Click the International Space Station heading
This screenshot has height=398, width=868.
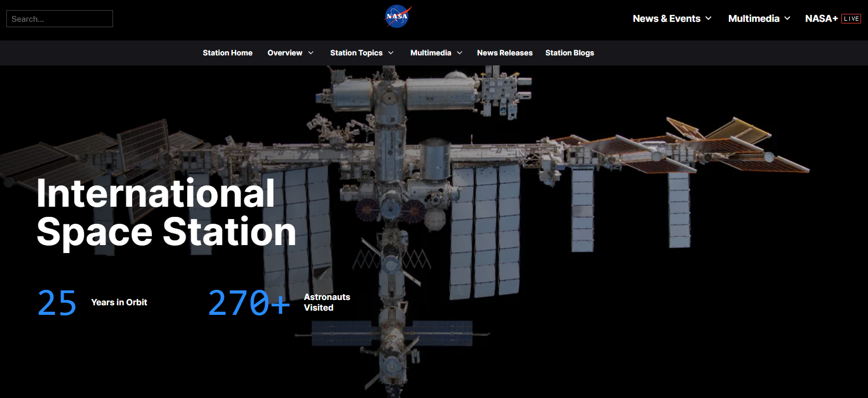[166, 213]
